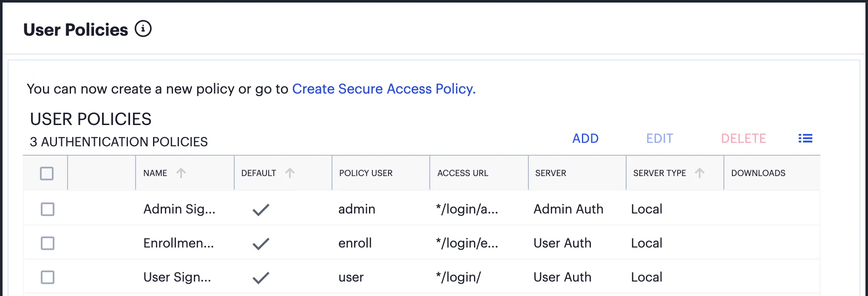Click the */login/e... access URL cell
Viewport: 868px width, 296px height.
pos(467,243)
